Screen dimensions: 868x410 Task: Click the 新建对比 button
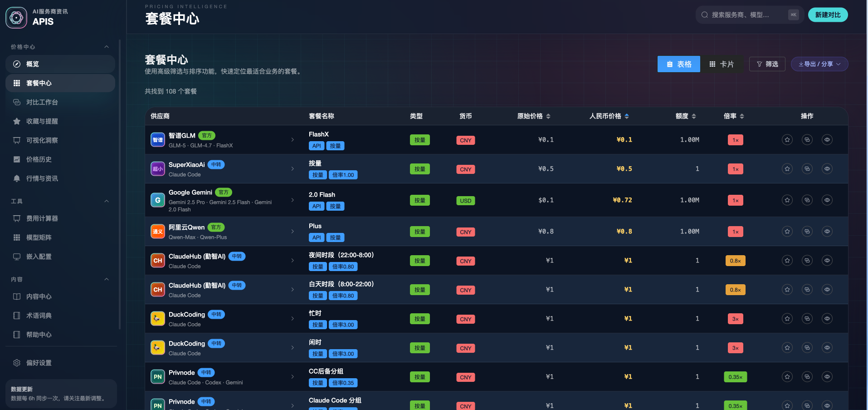(x=828, y=15)
